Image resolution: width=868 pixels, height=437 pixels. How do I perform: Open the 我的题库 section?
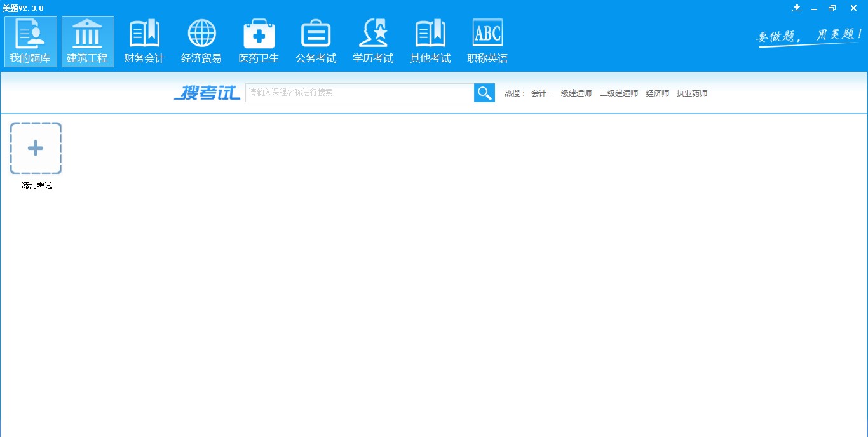[x=31, y=41]
